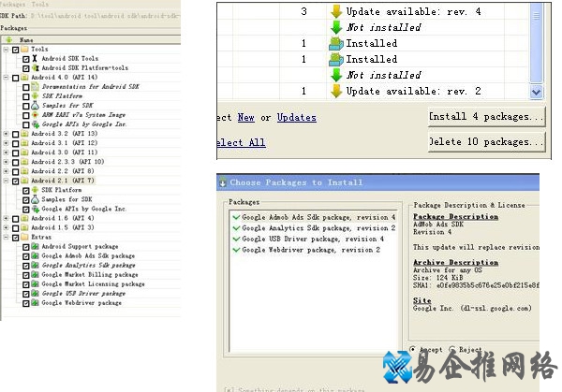Uncheck the Tools group checkbox
Image resolution: width=562 pixels, height=392 pixels.
click(x=15, y=50)
